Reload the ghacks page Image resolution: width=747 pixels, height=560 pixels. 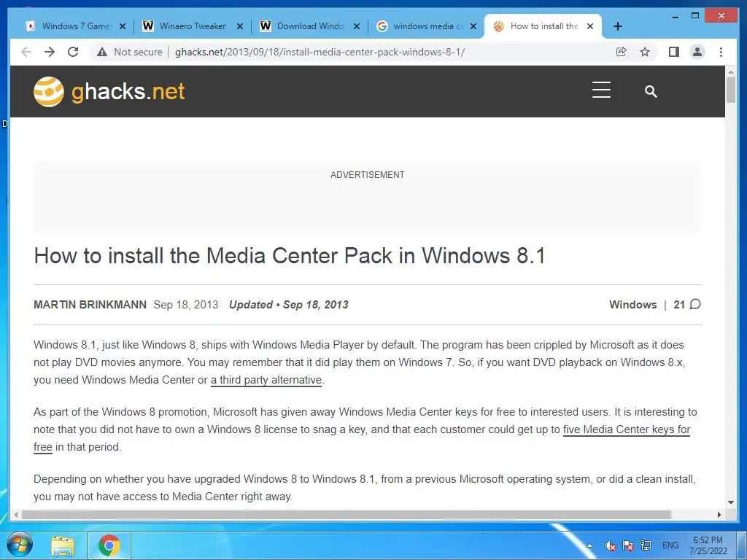tap(73, 52)
